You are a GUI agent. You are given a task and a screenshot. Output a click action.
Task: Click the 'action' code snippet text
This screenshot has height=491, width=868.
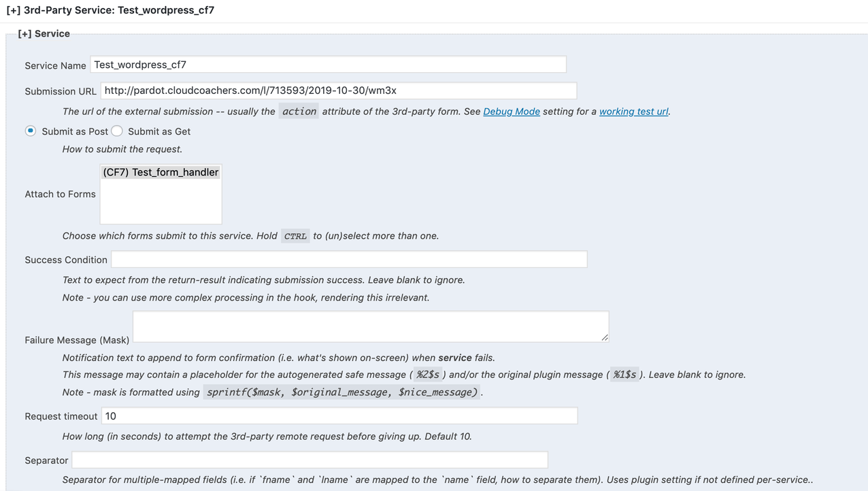coord(299,112)
